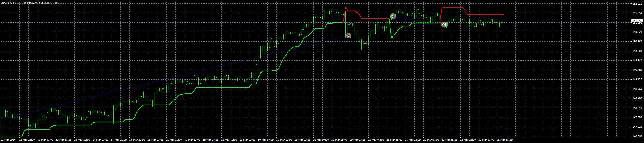Click the 20 Mar 15:00 time label
This screenshot has width=644, height=143.
point(339,140)
